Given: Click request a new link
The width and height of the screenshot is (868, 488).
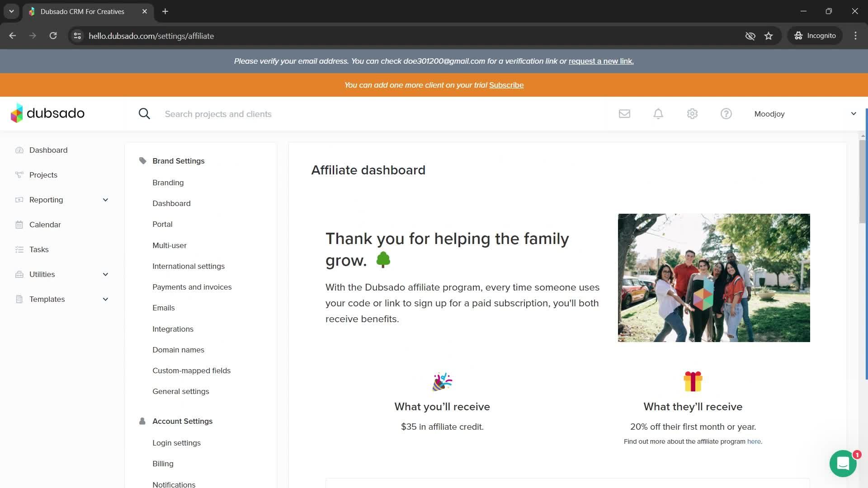Looking at the screenshot, I should 601,61.
